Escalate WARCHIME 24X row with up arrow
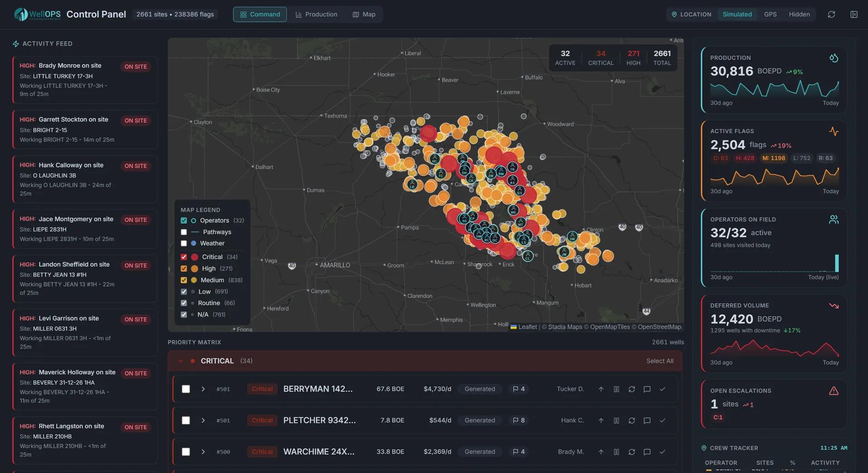 601,452
